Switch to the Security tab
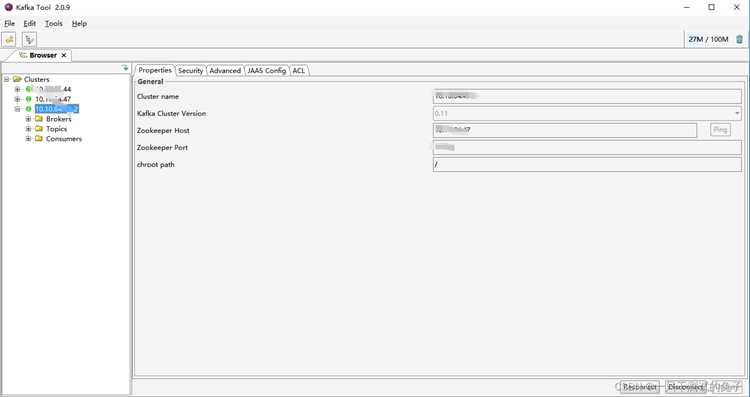The height and width of the screenshot is (397, 750). [190, 71]
